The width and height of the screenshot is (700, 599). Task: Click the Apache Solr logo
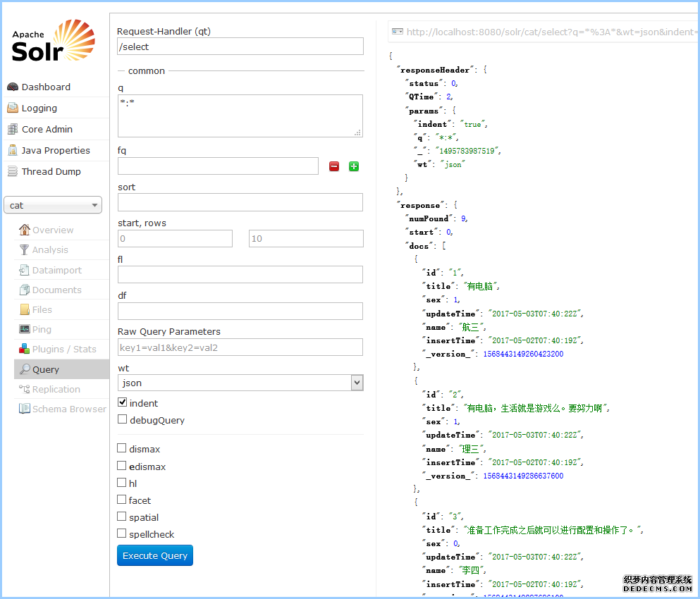click(53, 42)
